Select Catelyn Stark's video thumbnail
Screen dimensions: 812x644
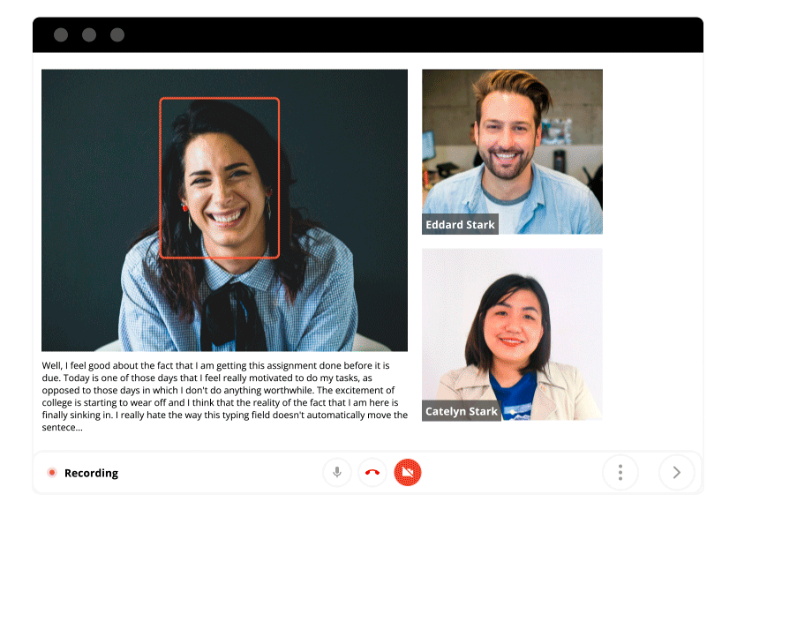pyautogui.click(x=512, y=326)
